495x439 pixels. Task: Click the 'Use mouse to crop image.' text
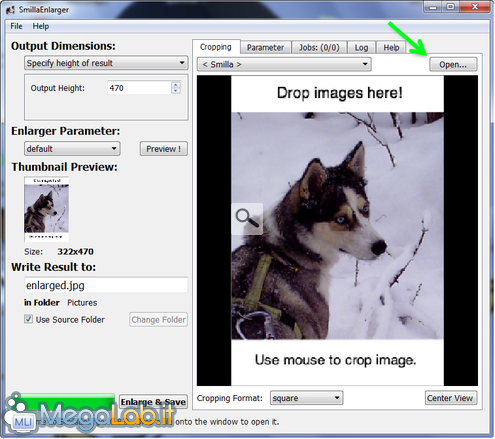click(x=336, y=360)
